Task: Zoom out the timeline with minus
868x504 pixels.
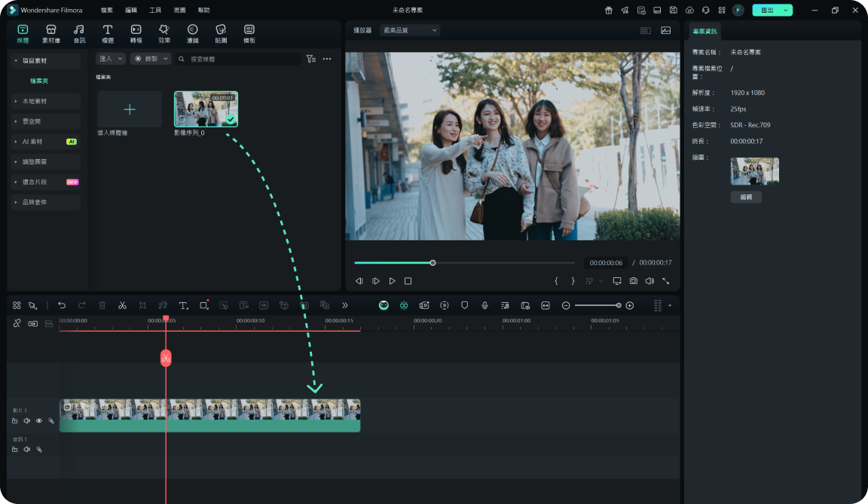Action: pyautogui.click(x=566, y=305)
